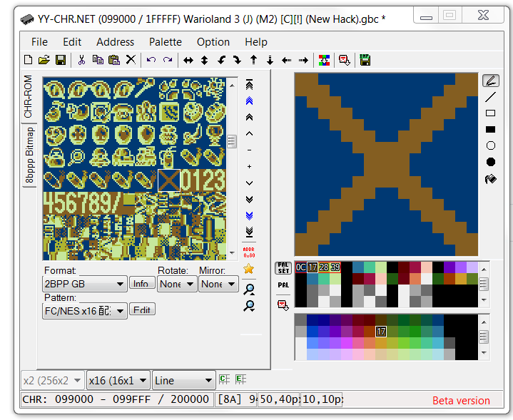Click the load palette icon below PAL
The image size is (513, 420).
point(283,305)
